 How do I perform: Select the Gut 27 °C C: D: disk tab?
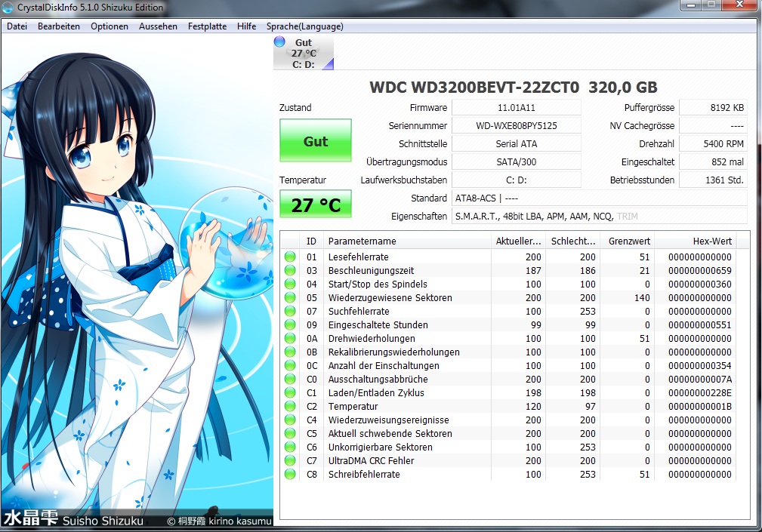(x=304, y=53)
